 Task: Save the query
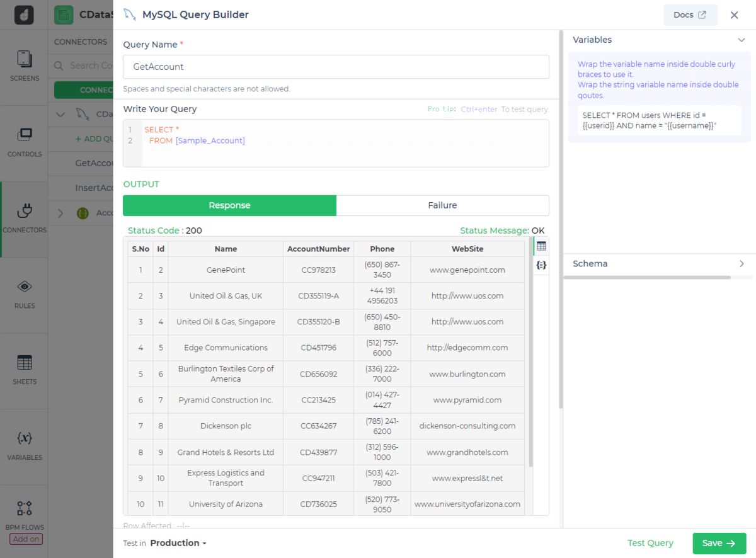point(719,543)
